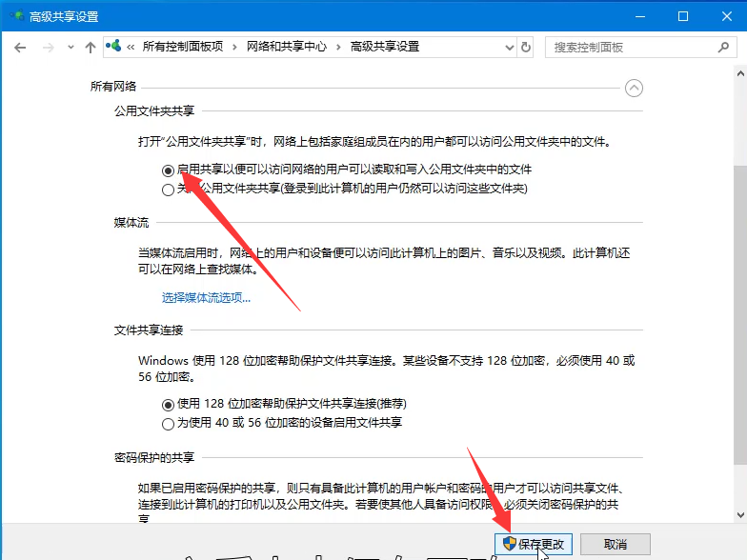Go to 网络和共享中心 in the breadcrumb
The width and height of the screenshot is (747, 560).
click(286, 47)
